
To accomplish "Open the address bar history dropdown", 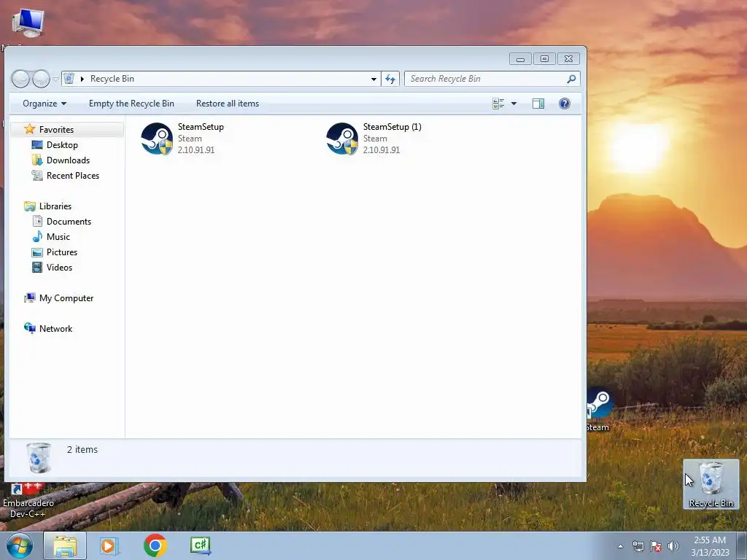I will 373,79.
